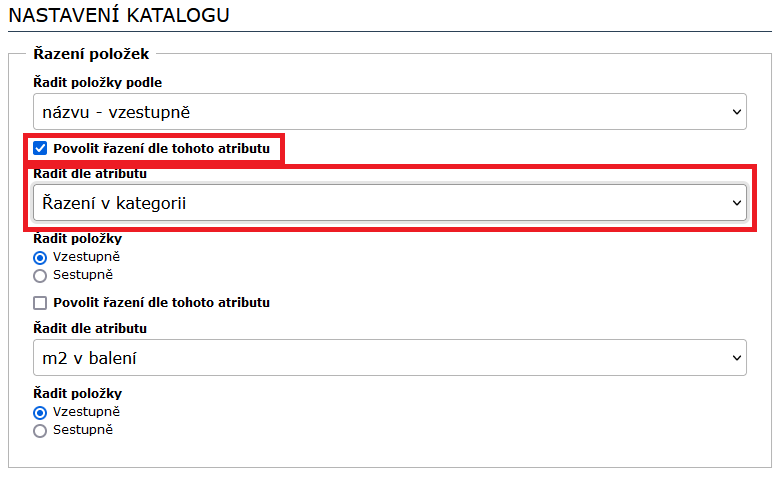Select 'Vzestupně' radio below 'Řazení v kategorii'
780x479 pixels.
pyautogui.click(x=41, y=257)
